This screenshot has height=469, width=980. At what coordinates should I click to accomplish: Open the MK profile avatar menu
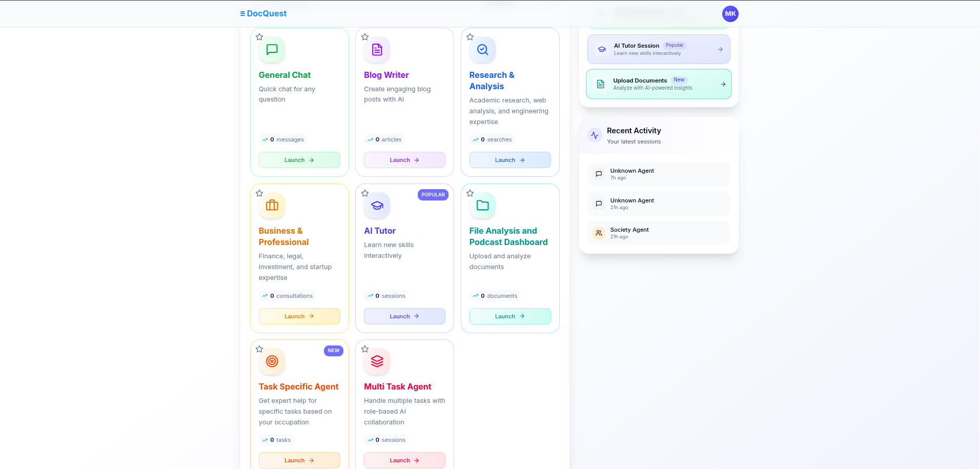click(x=730, y=14)
